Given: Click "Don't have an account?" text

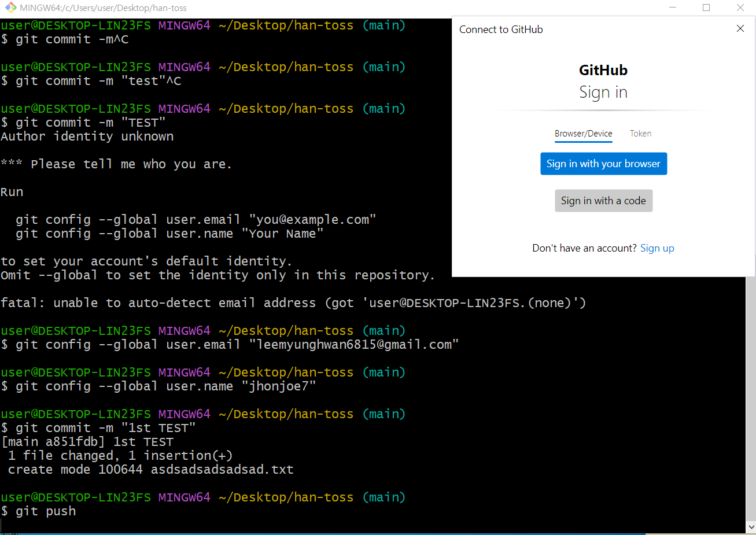Looking at the screenshot, I should click(584, 248).
